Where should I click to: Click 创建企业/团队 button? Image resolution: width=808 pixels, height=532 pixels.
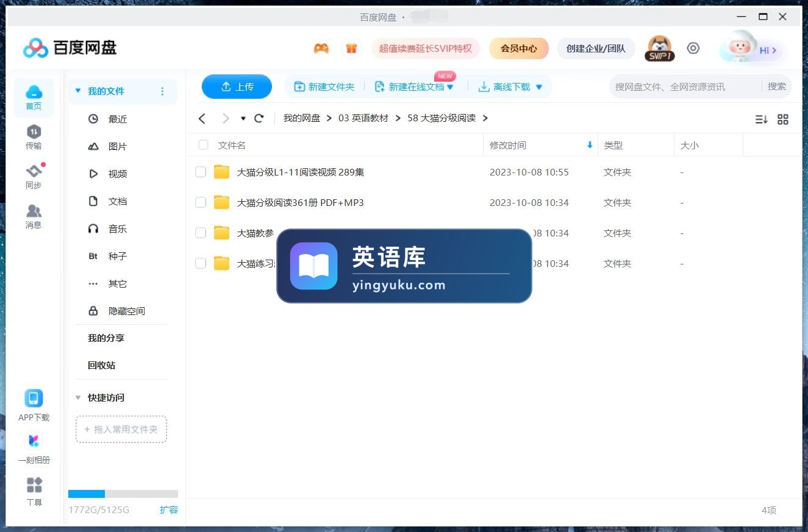click(596, 49)
